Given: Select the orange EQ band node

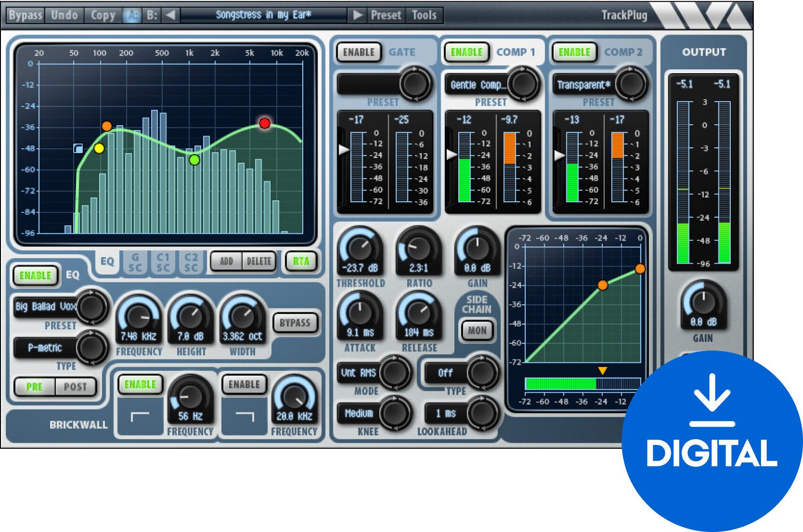Looking at the screenshot, I should point(107,126).
